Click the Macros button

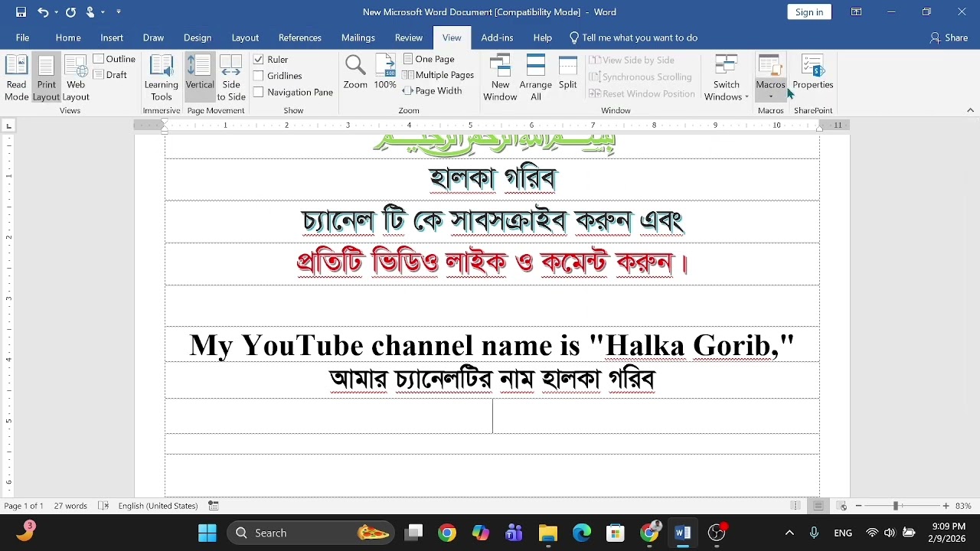click(770, 70)
